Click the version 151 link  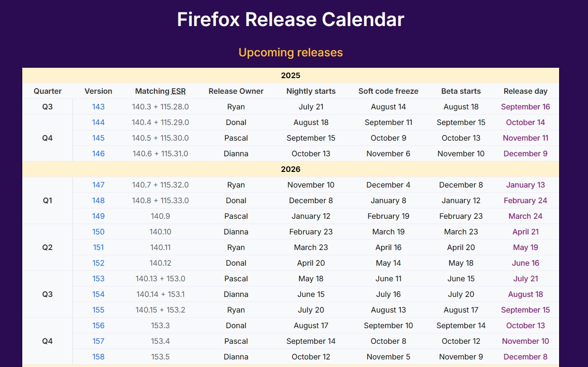point(98,247)
